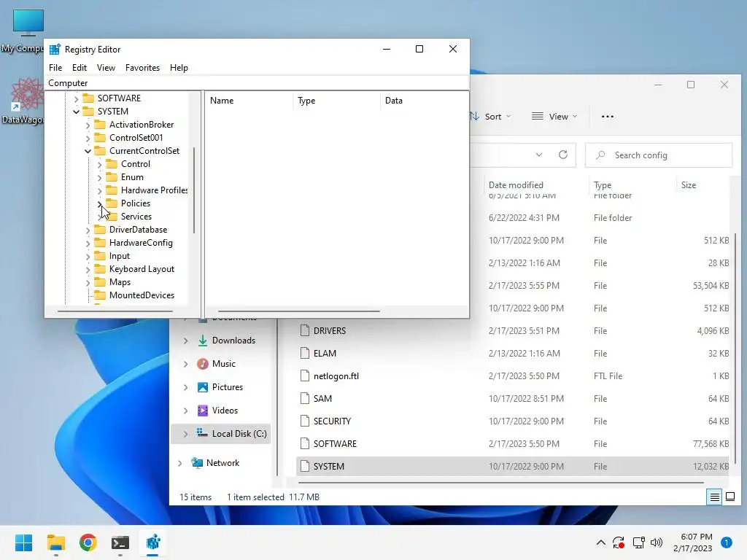Select the SAM file icon
The image size is (747, 560).
tap(305, 399)
